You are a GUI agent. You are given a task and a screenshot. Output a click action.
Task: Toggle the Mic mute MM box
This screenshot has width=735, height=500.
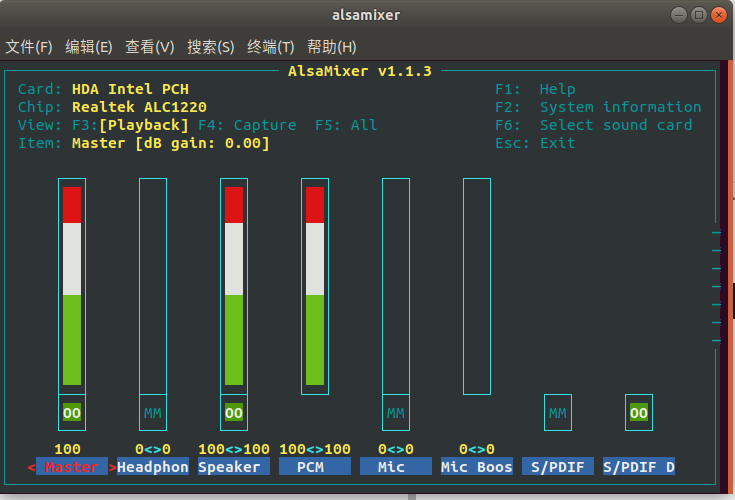pyautogui.click(x=396, y=413)
